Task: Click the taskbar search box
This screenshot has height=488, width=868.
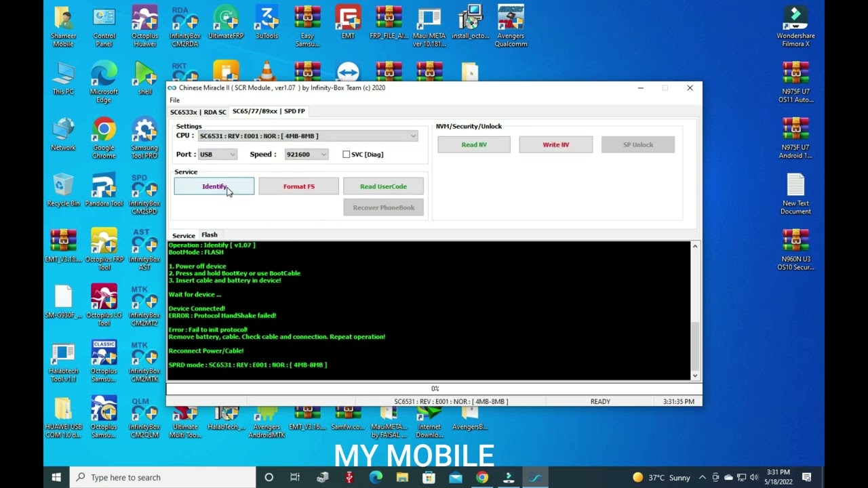Action: 163,477
